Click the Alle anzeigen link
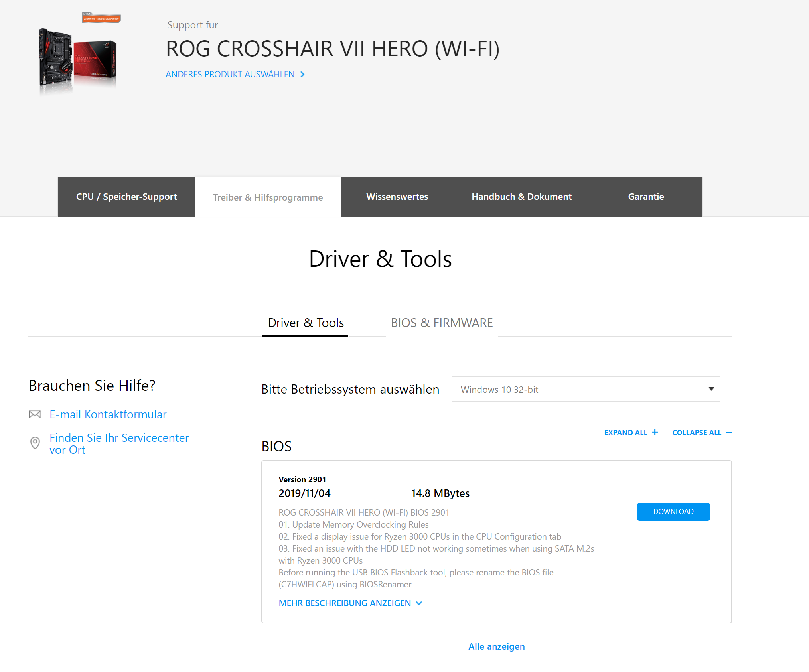The image size is (809, 672). tap(496, 646)
